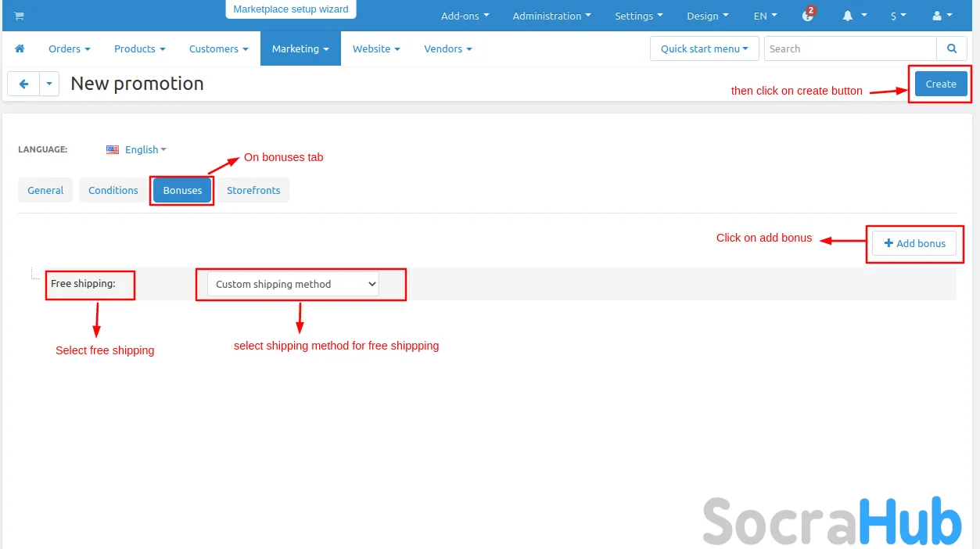
Task: Open the Customers menu
Action: [219, 48]
